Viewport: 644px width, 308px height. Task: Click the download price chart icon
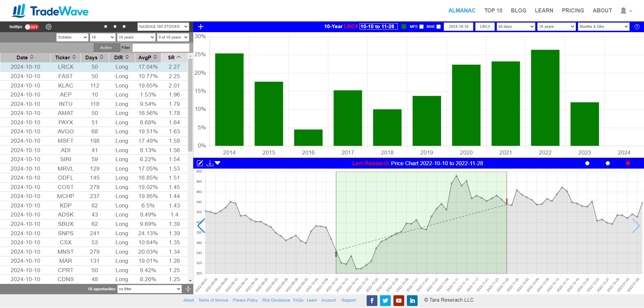210,163
